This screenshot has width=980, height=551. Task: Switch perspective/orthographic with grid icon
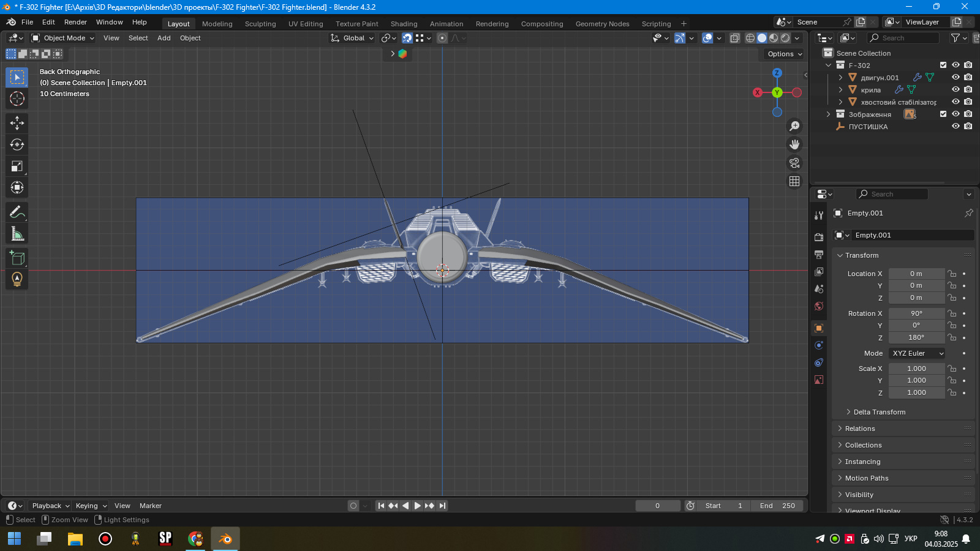pyautogui.click(x=794, y=181)
